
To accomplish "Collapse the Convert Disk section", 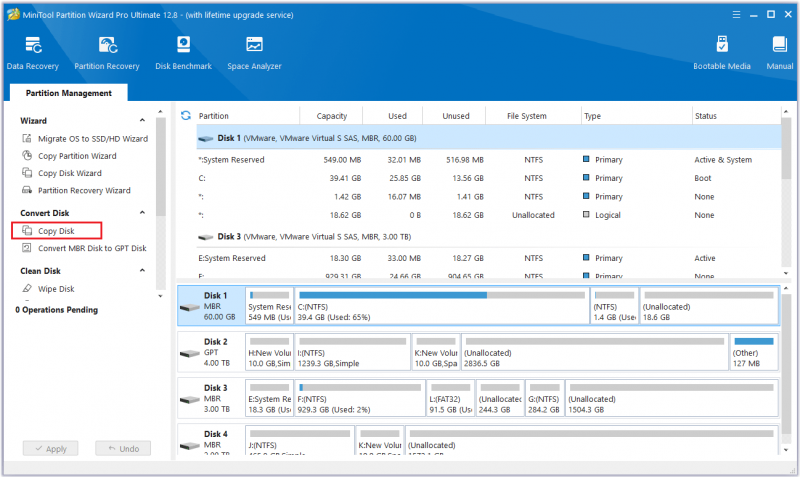I will tap(142, 213).
